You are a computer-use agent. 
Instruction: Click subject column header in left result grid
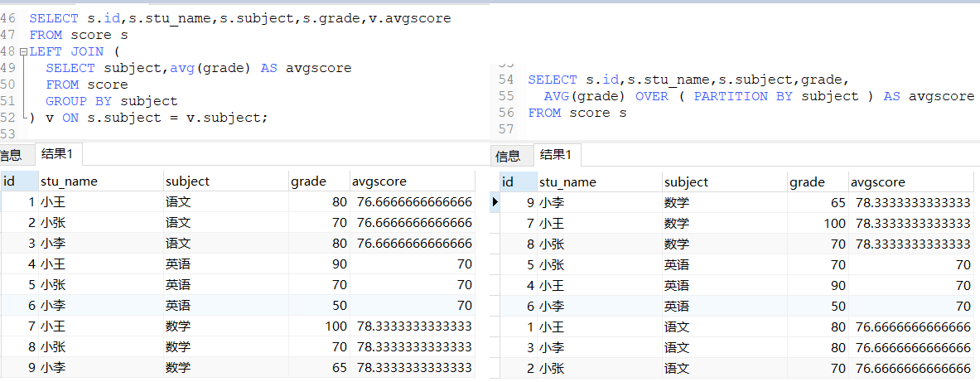(x=225, y=181)
